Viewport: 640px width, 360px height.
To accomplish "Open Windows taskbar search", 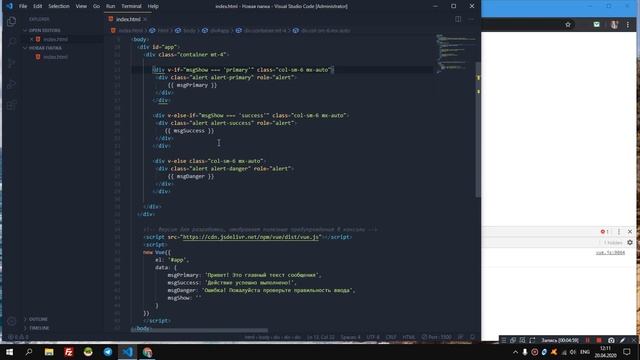I will pos(29,352).
